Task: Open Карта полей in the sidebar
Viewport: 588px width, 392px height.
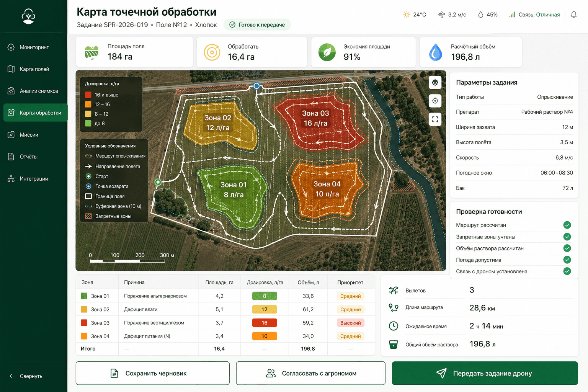Action: click(x=34, y=69)
